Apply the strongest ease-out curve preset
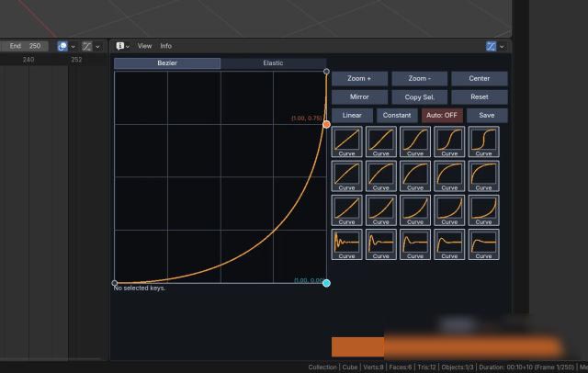Viewport: 588px width, 373px height. [x=483, y=175]
